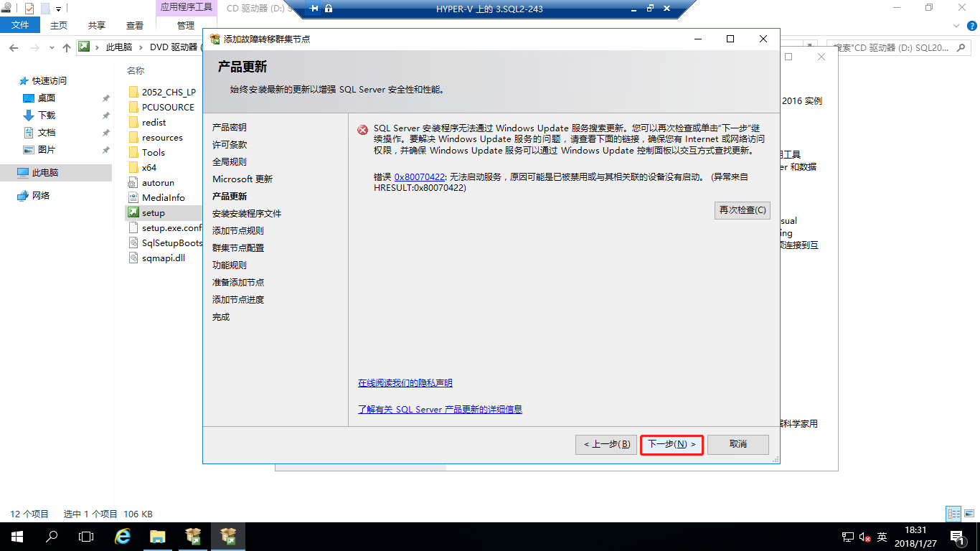The width and height of the screenshot is (980, 551).
Task: Open the Customize Quick Access Toolbar arrow
Action: (x=59, y=9)
